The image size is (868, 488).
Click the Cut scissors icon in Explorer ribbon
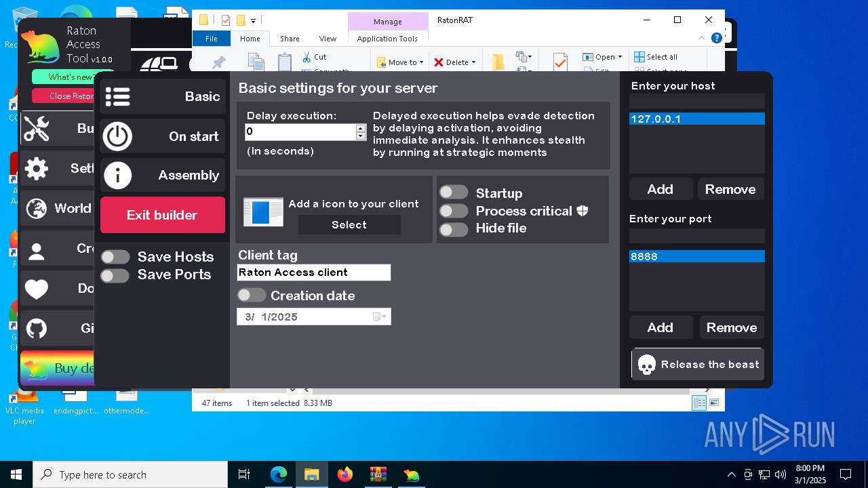307,57
